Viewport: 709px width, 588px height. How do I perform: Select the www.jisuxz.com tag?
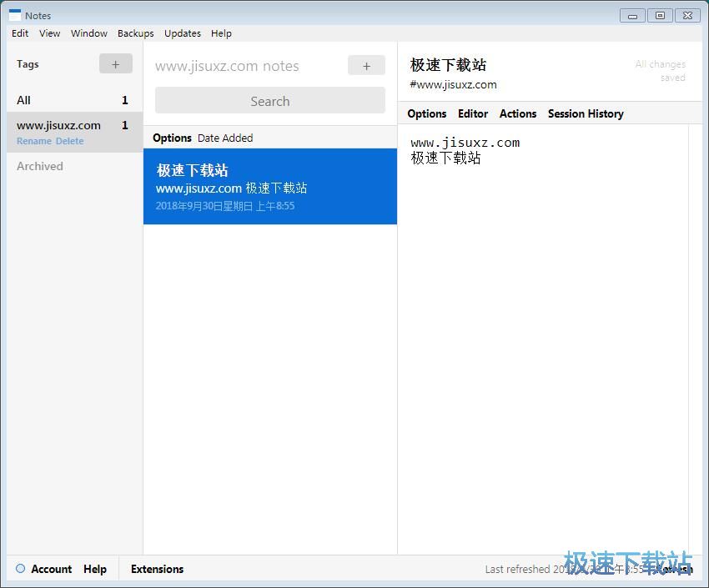(x=74, y=132)
